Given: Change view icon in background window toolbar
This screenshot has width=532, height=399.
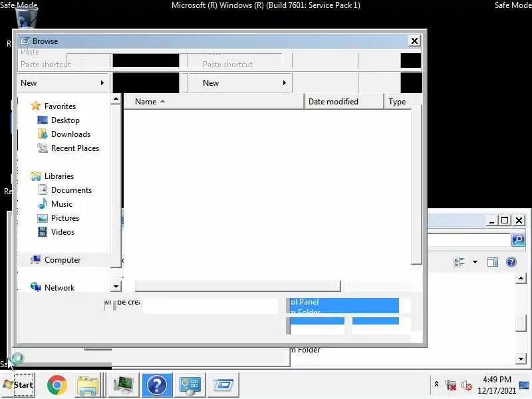Looking at the screenshot, I should tap(459, 262).
